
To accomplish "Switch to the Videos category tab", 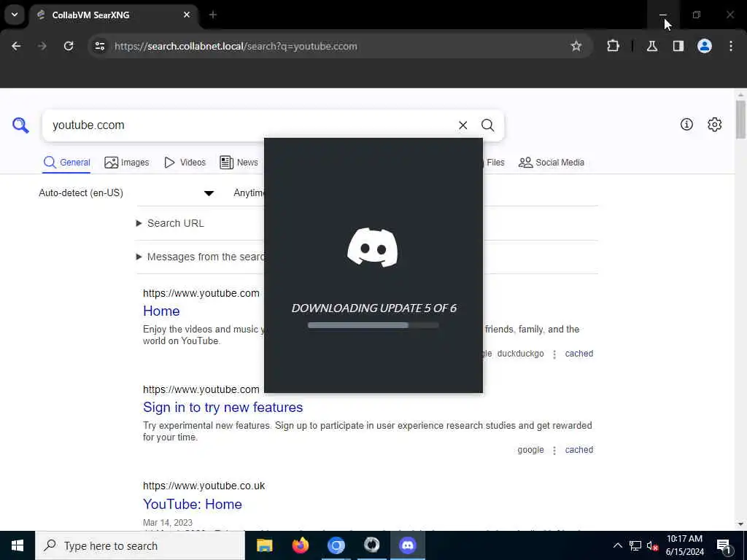I will coord(185,163).
